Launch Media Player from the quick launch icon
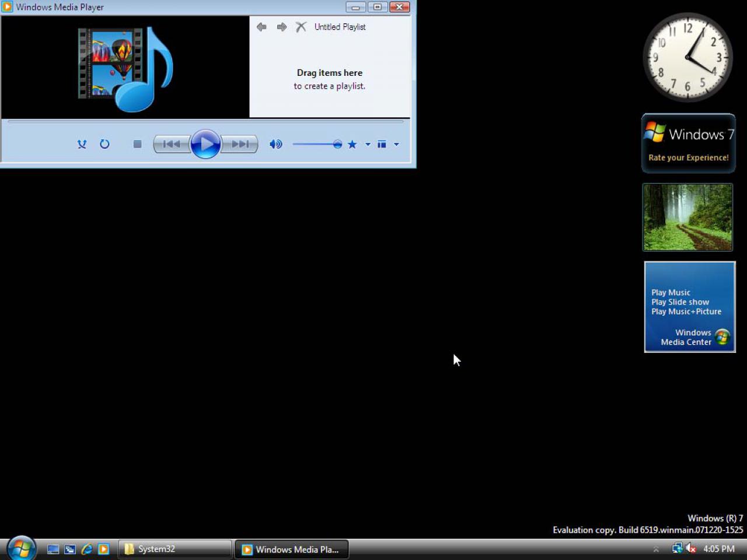Image resolution: width=747 pixels, height=560 pixels. pyautogui.click(x=104, y=549)
